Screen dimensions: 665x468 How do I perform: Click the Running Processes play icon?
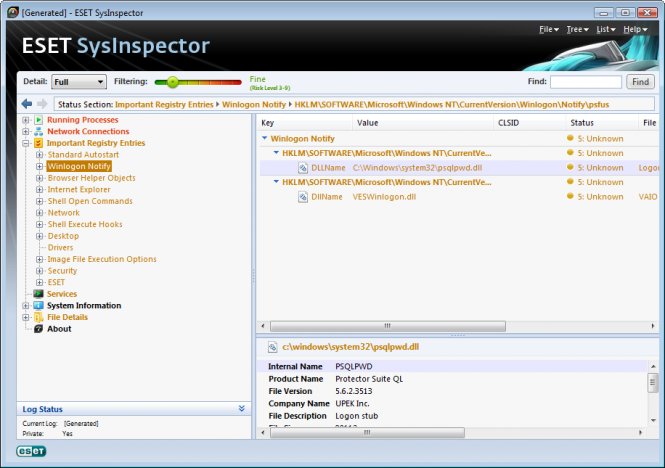(39, 120)
